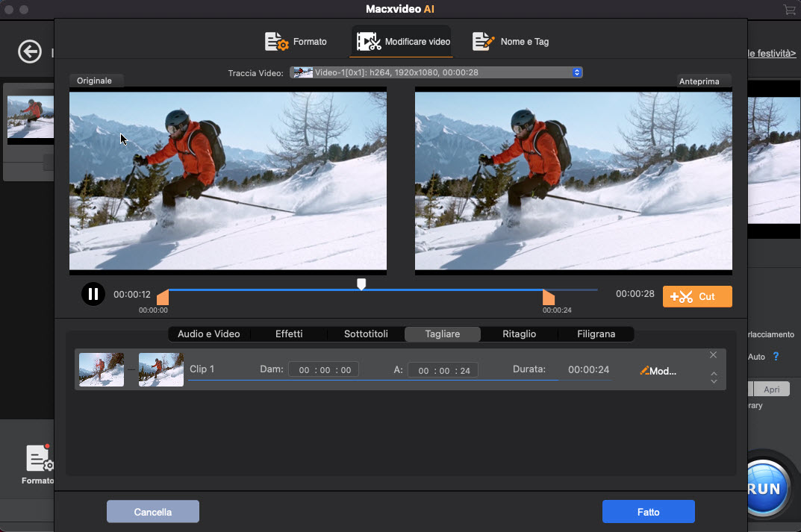Open the shopping cart icon
The width and height of the screenshot is (801, 532).
789,10
